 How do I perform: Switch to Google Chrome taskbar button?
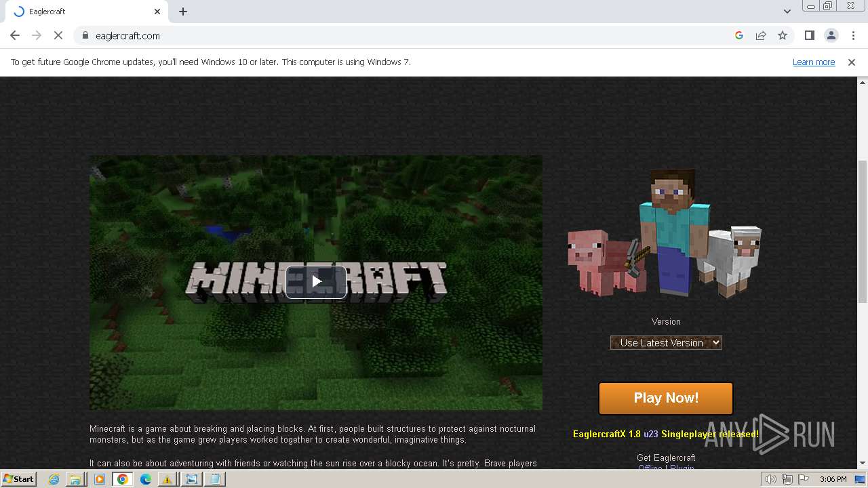[123, 479]
